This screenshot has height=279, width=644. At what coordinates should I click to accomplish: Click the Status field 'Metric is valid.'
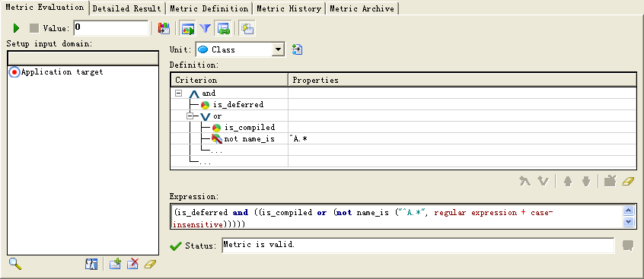(x=418, y=246)
